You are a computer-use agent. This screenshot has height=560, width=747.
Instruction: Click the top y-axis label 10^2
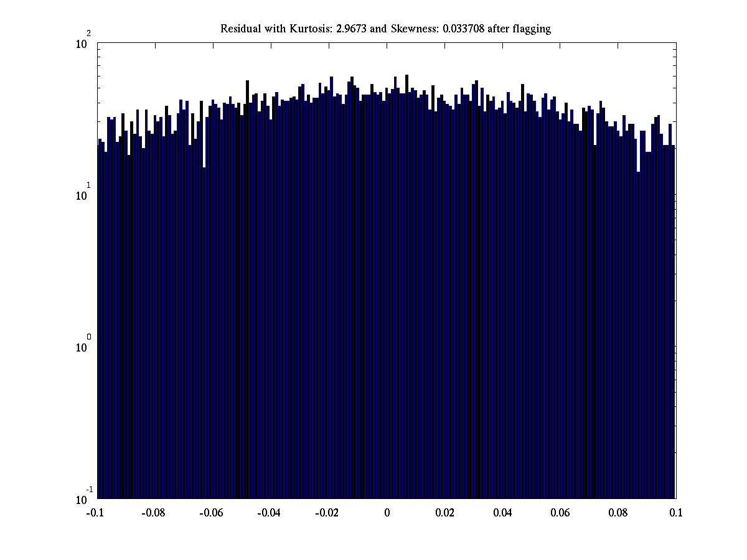tap(83, 44)
